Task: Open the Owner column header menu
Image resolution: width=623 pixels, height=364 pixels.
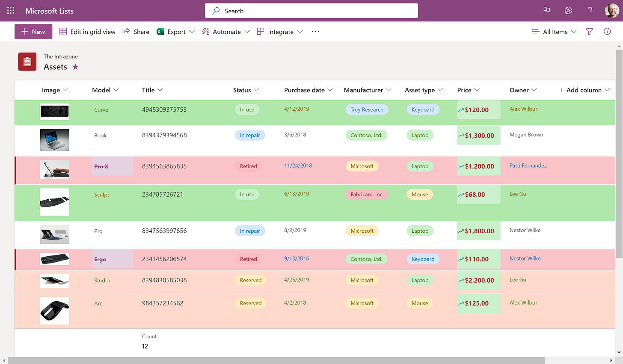Action: 523,90
